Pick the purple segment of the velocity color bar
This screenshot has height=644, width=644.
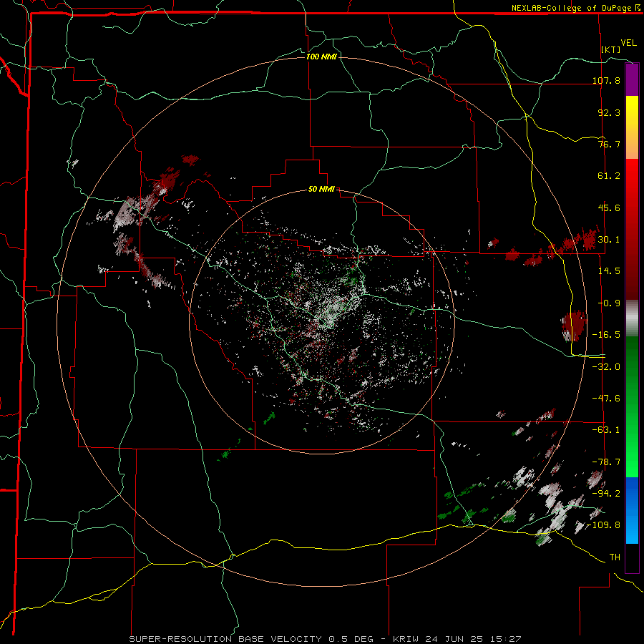632,80
